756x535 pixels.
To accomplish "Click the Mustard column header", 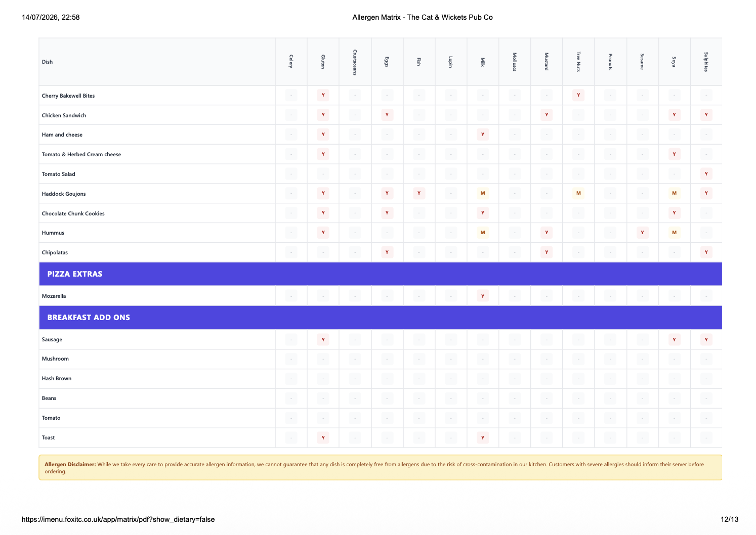I will [547, 62].
